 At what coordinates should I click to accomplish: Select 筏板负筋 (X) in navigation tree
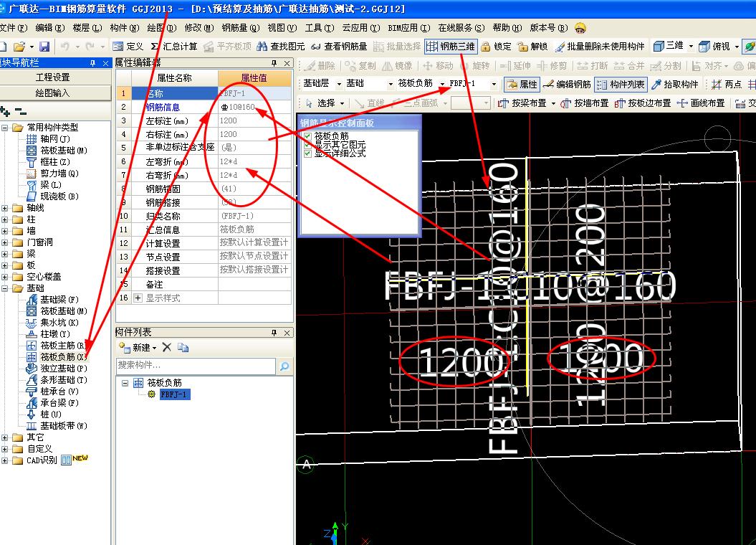63,357
